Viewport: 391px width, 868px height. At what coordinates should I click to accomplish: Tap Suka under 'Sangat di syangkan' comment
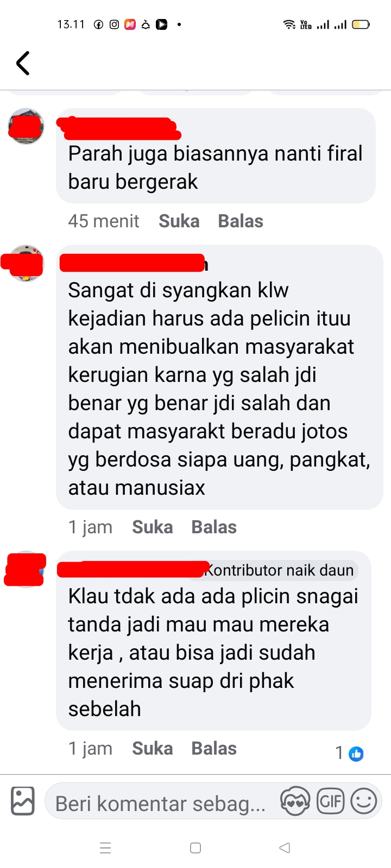pos(153,527)
